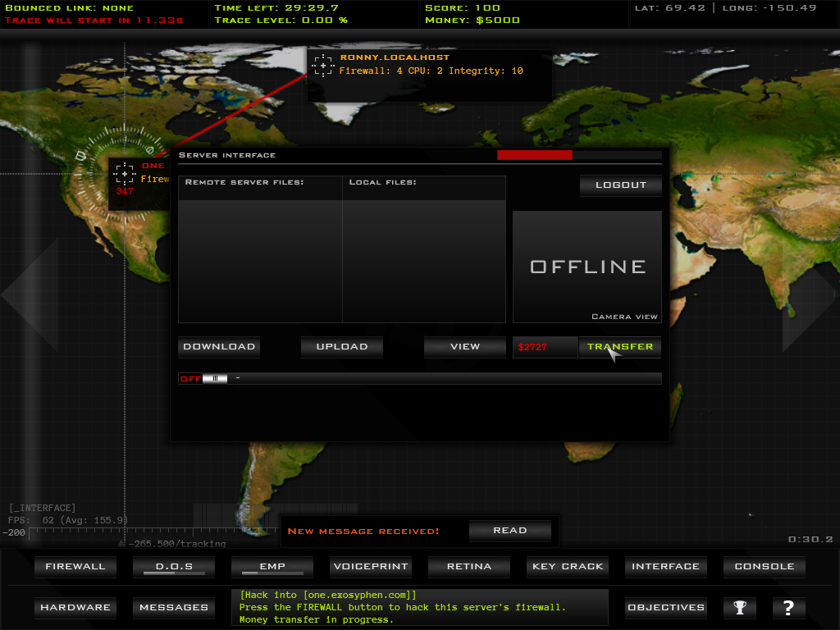This screenshot has width=840, height=630.
Task: Open the HARDWARE menu
Action: [x=75, y=608]
